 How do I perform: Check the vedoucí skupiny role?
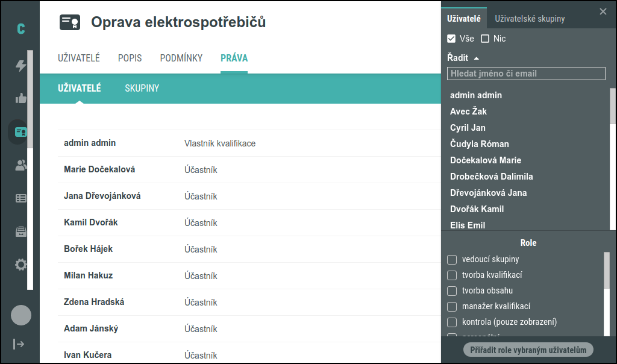[x=451, y=259]
